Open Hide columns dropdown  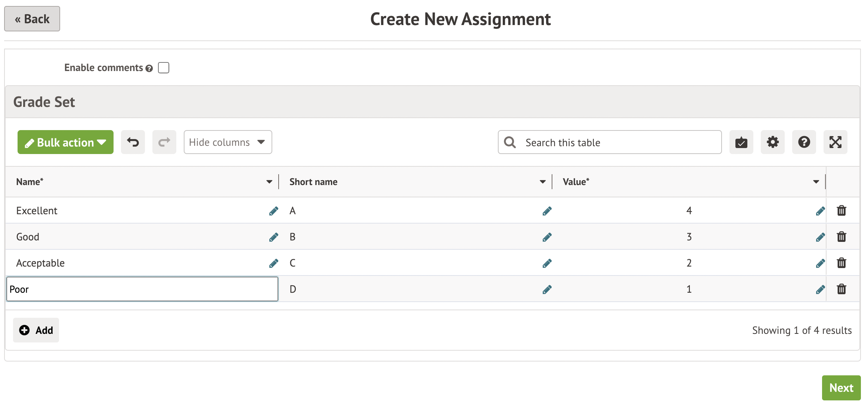pyautogui.click(x=227, y=142)
